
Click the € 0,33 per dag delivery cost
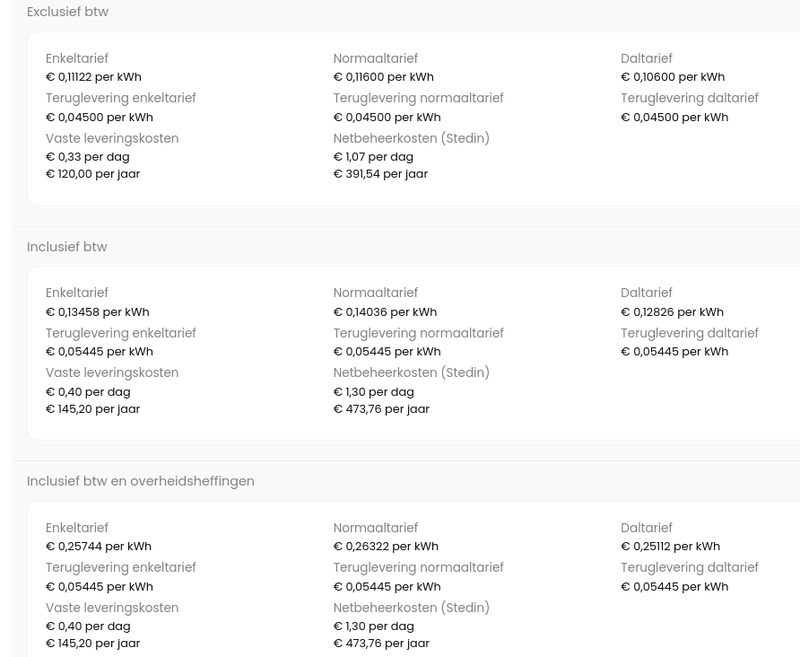click(87, 157)
